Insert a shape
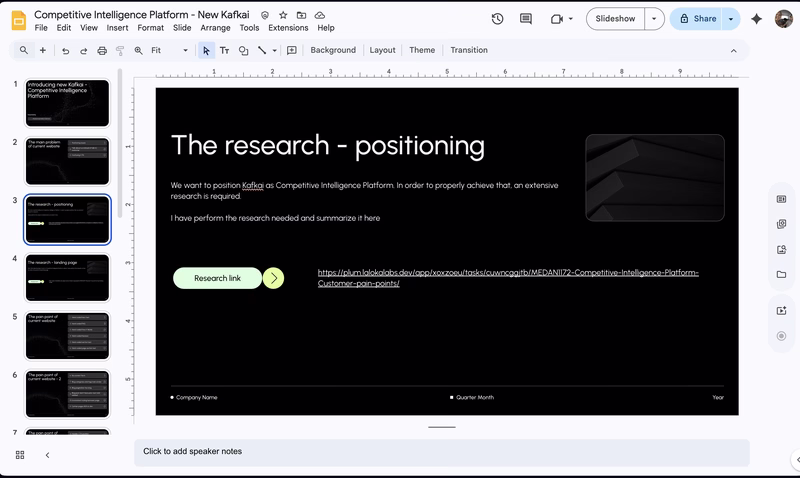The image size is (800, 478). click(x=243, y=51)
